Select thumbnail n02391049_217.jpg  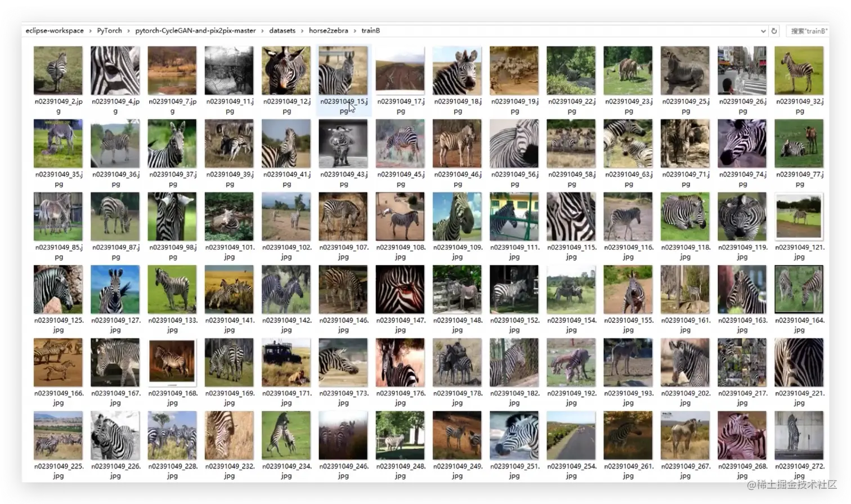tap(742, 362)
